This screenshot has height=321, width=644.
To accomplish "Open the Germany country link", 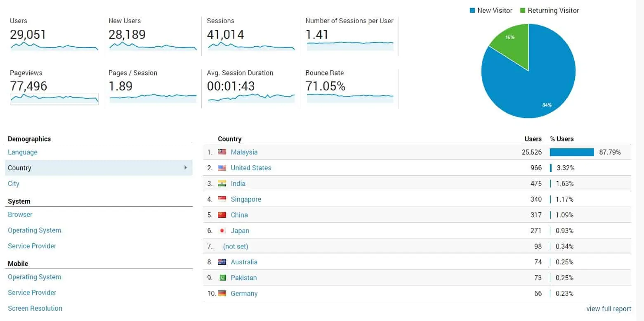I will coord(244,293).
